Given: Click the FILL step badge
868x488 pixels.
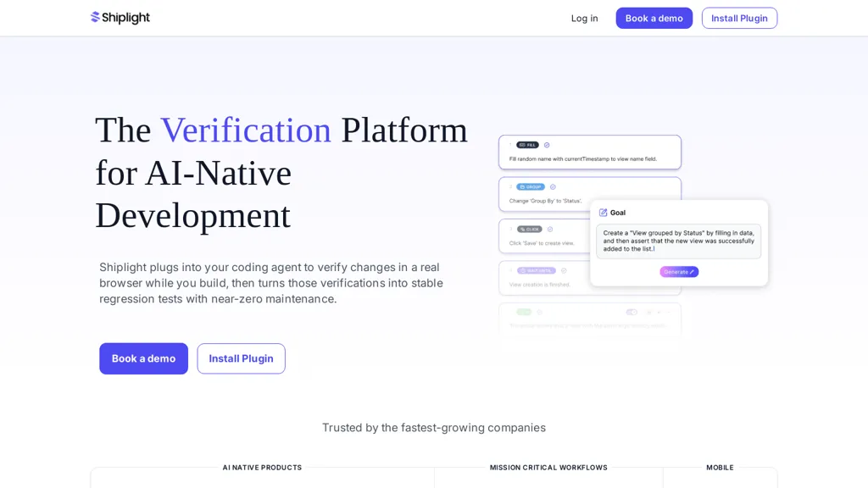Looking at the screenshot, I should [x=527, y=145].
